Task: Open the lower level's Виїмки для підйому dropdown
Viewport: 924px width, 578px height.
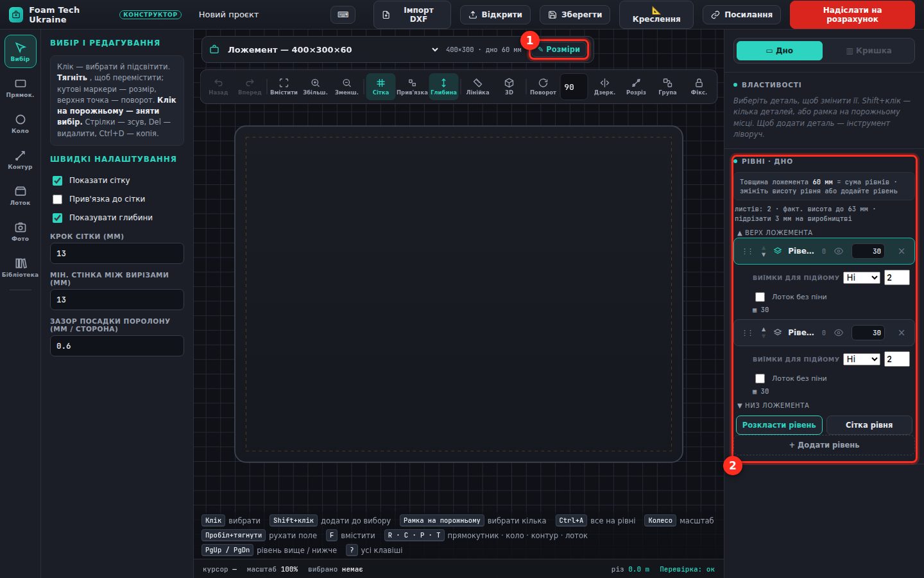Action: 861,359
